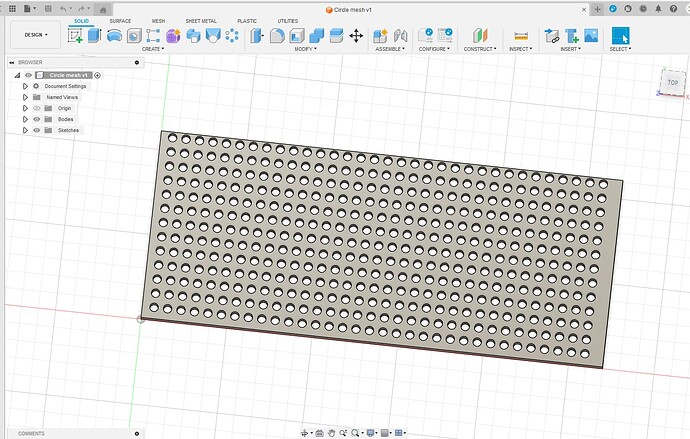Open the Data Panel grid icon
Screen dimensions: 690x439
[12, 9]
